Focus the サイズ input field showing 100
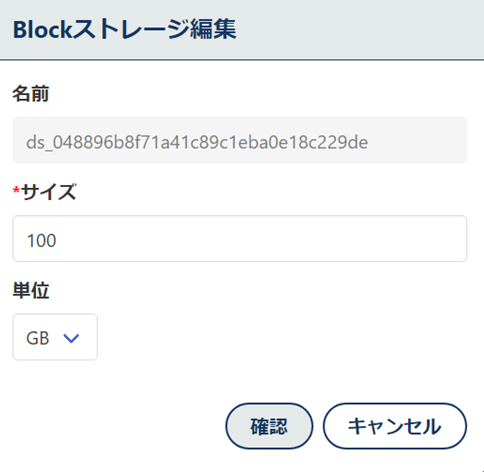 (x=240, y=239)
